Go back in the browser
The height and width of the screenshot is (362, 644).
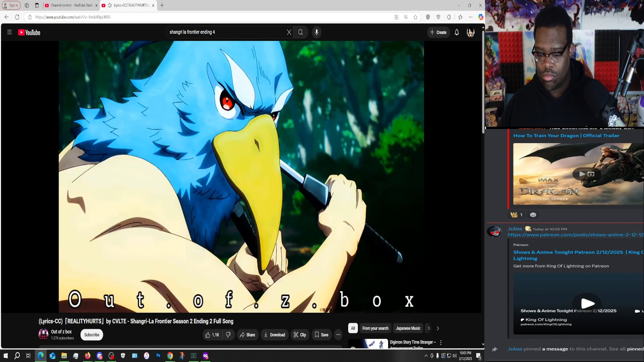tap(7, 17)
